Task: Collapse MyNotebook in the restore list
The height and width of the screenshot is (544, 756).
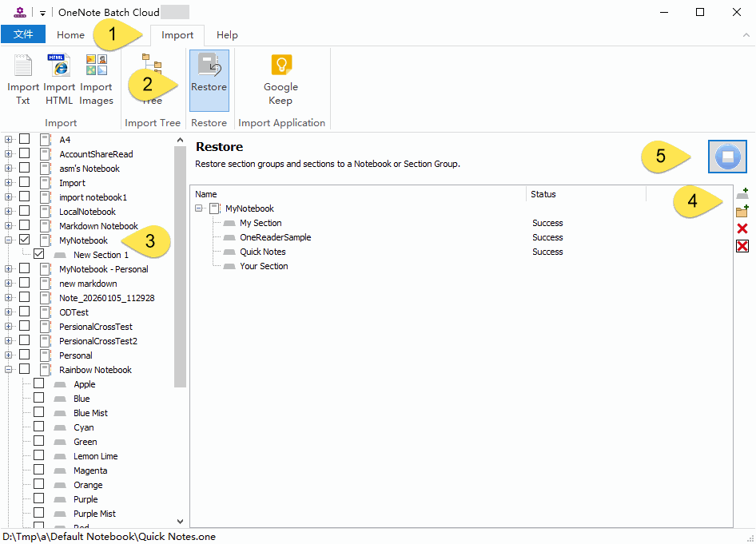Action: click(x=199, y=208)
